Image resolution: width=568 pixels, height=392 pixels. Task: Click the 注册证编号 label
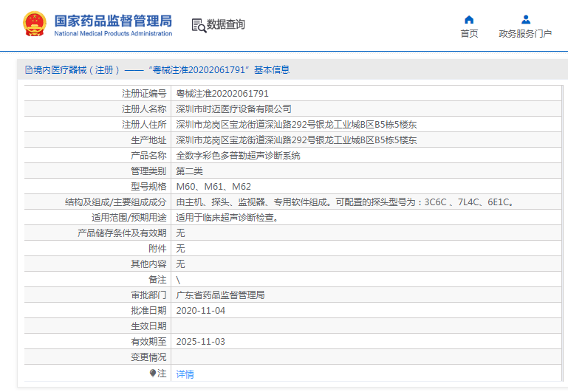coord(144,94)
